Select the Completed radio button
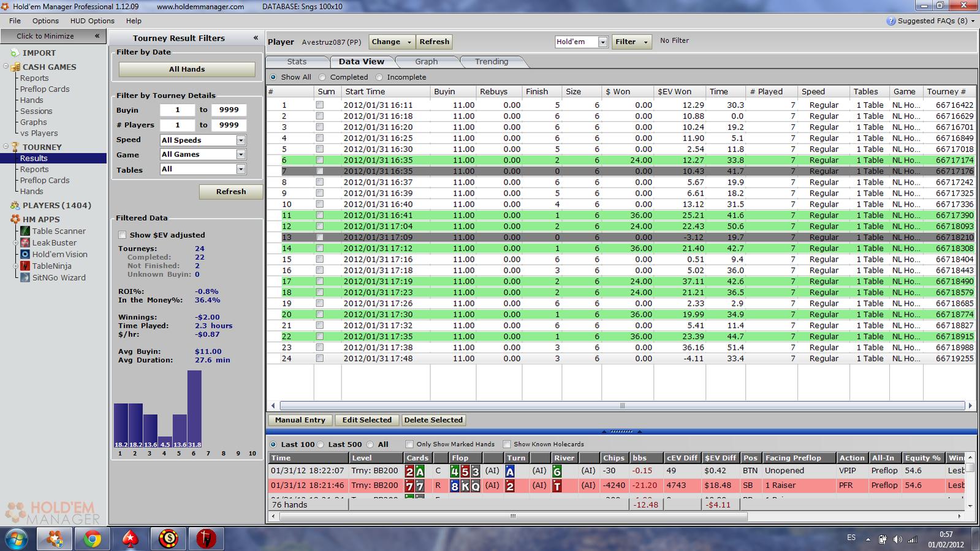 322,77
